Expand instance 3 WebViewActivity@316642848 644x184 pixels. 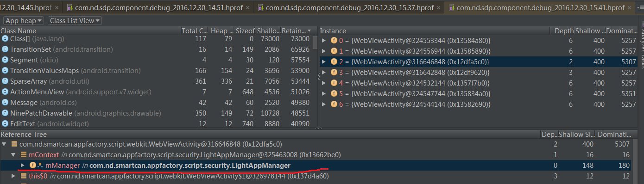pyautogui.click(x=324, y=73)
